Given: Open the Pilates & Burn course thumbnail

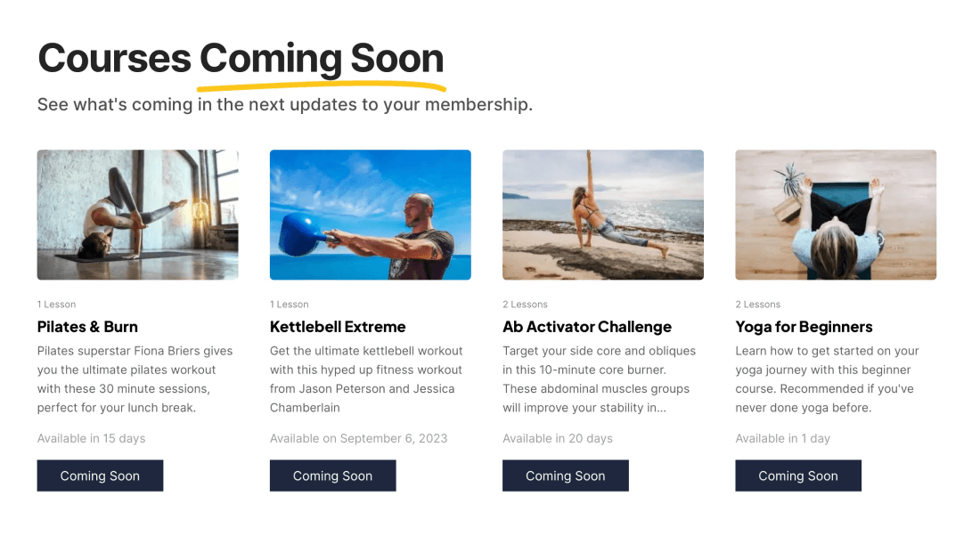Looking at the screenshot, I should (x=137, y=215).
